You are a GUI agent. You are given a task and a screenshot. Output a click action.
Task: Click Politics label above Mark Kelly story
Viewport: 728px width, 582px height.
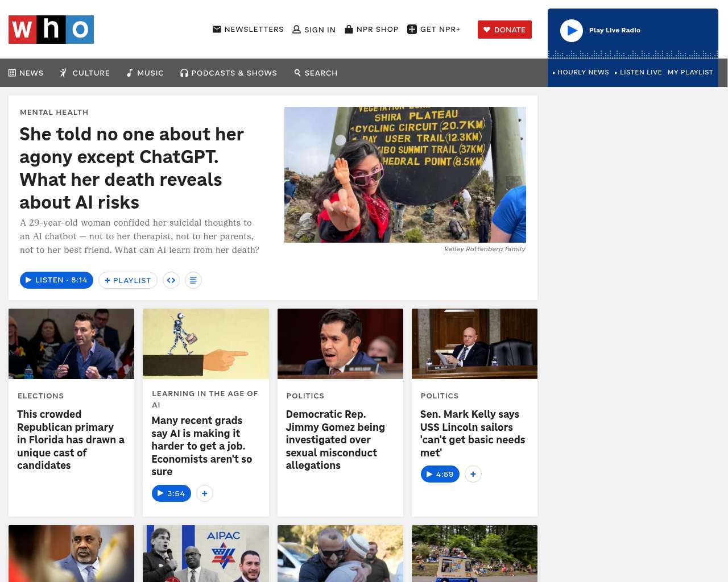[x=440, y=396]
